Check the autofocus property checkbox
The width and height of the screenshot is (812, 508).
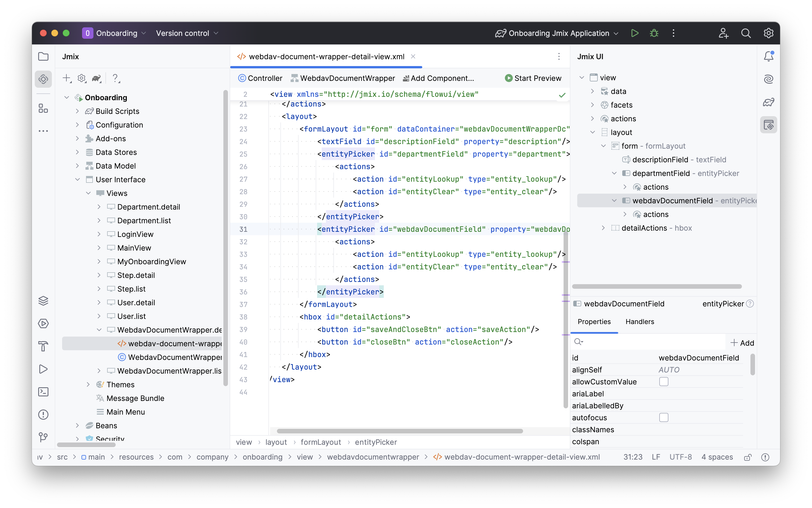tap(664, 418)
